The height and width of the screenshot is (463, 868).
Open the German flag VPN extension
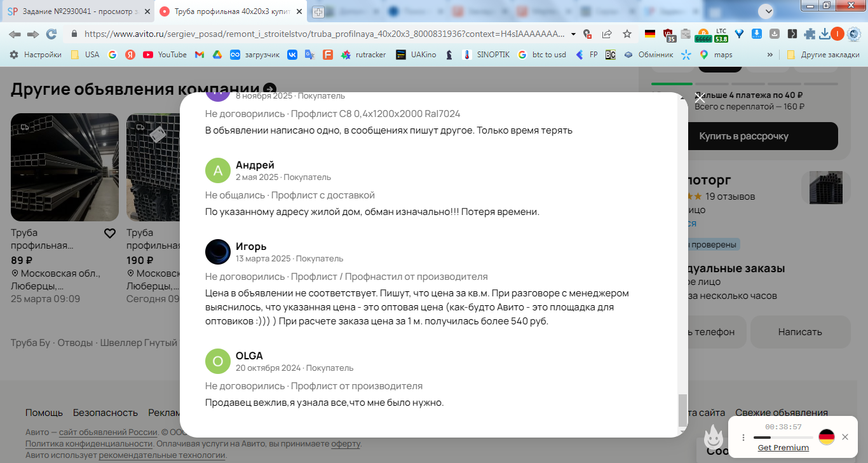pos(649,34)
